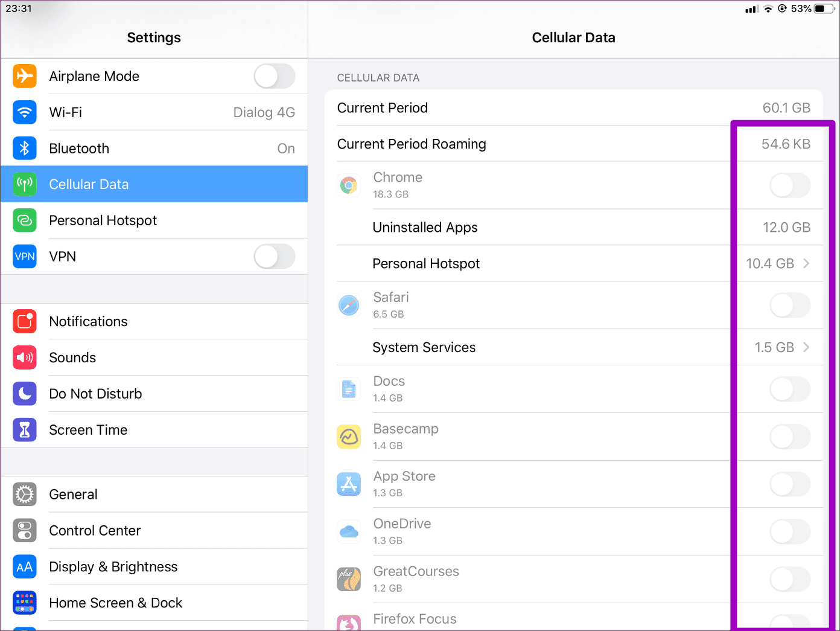Screen dimensions: 840x631
Task: Open General settings
Action: coord(154,495)
